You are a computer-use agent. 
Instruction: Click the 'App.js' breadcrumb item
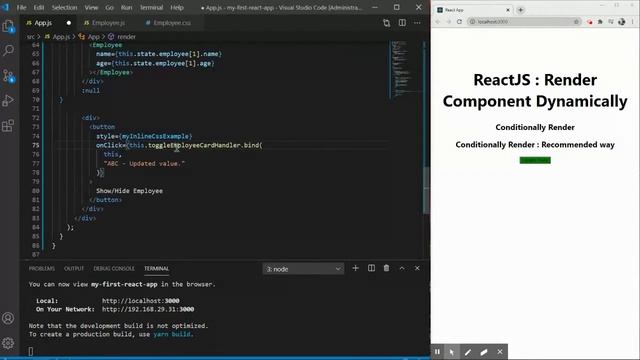pyautogui.click(x=61, y=37)
